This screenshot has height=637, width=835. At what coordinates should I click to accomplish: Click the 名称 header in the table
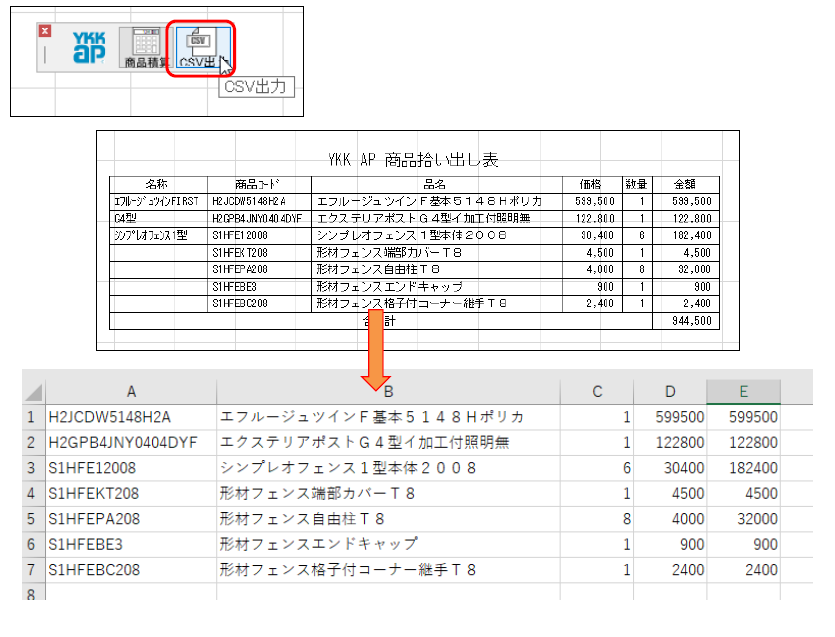[x=158, y=184]
